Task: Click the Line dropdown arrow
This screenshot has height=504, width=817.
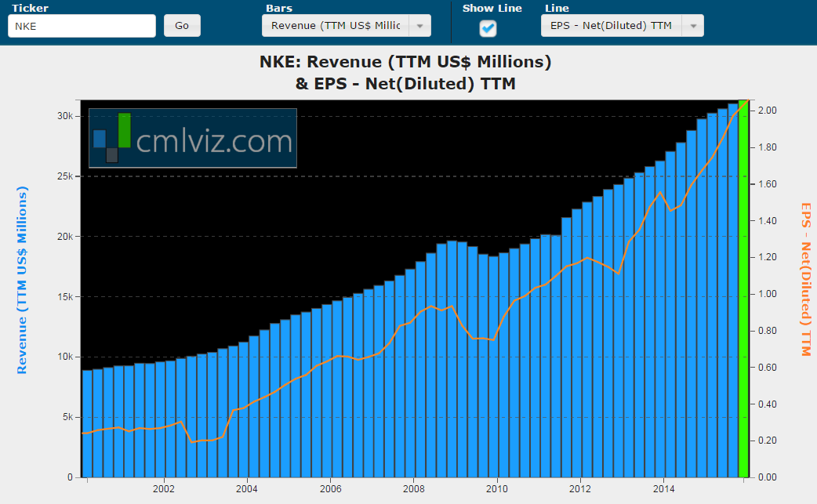Action: 693,26
